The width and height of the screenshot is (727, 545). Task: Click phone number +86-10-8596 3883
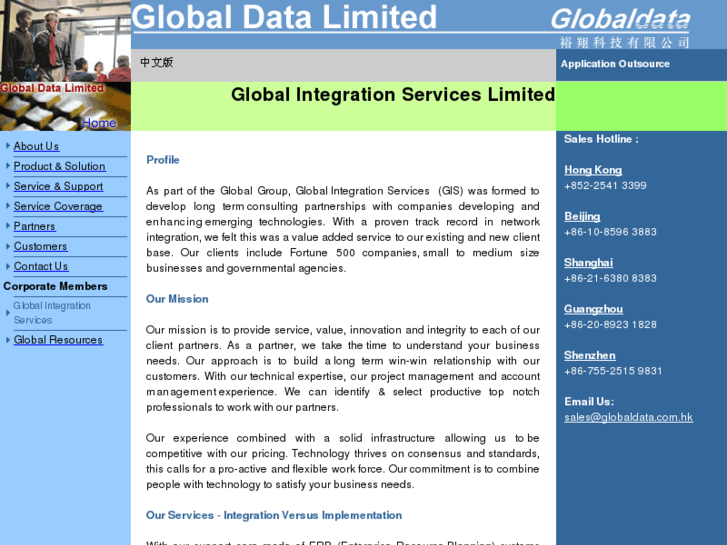610,232
